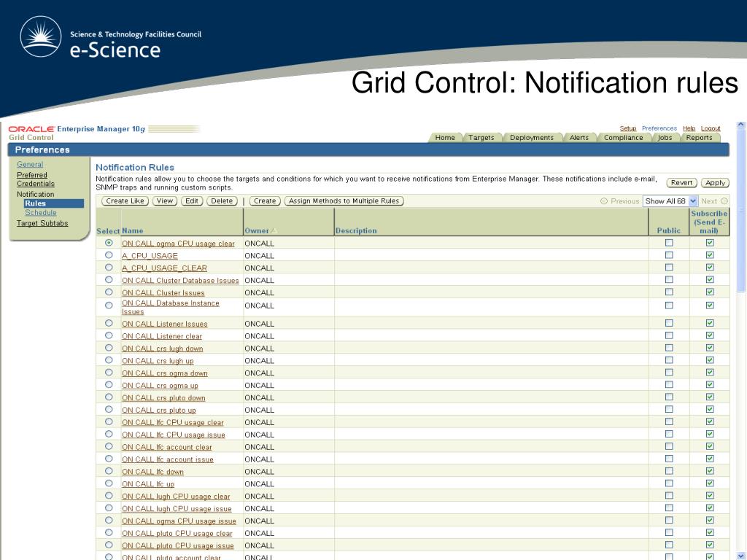Select radio for ON CALL Cluster Issues
The image size is (747, 560).
point(109,292)
